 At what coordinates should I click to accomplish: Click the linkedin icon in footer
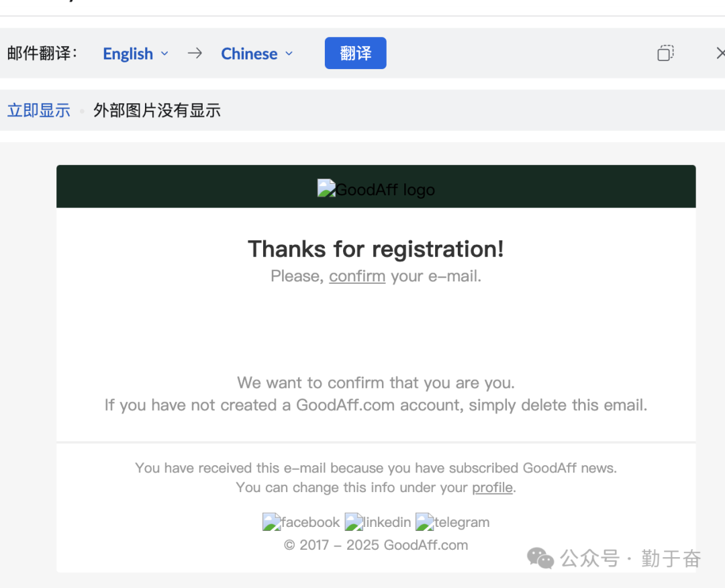pos(378,522)
